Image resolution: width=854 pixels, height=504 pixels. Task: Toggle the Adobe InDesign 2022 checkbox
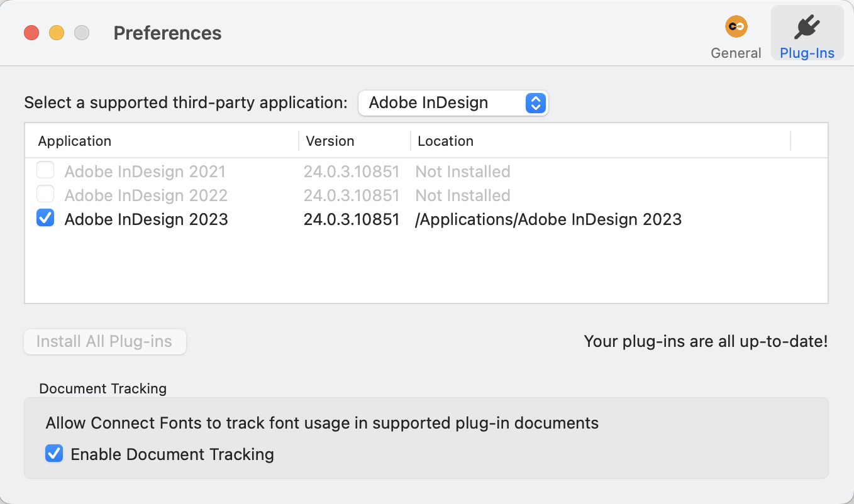point(45,194)
